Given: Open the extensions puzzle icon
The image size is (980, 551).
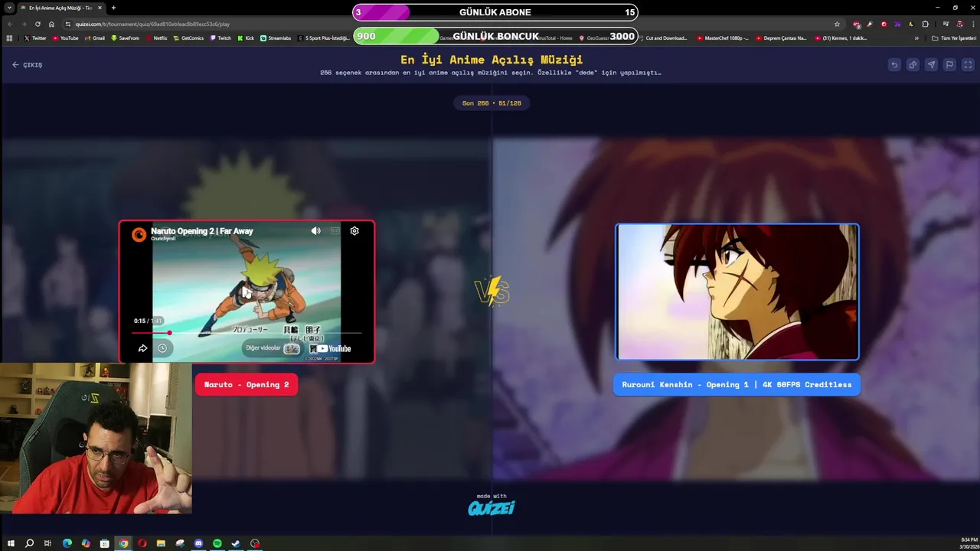Looking at the screenshot, I should point(925,24).
